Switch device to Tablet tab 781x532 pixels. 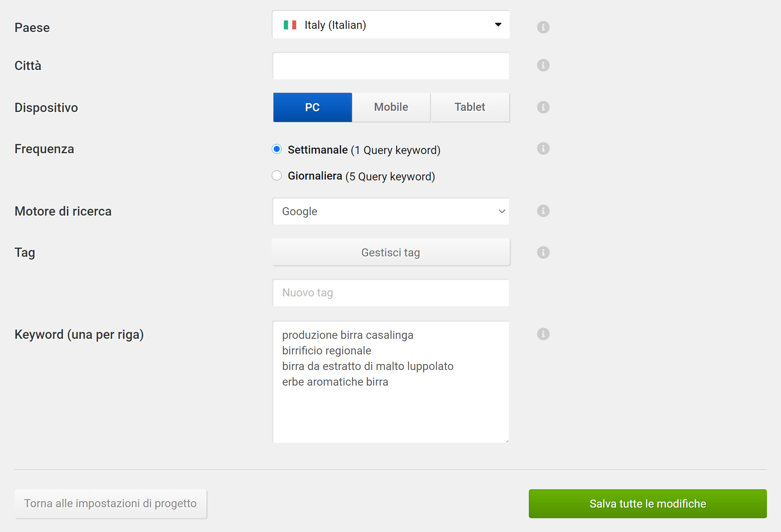click(x=470, y=107)
